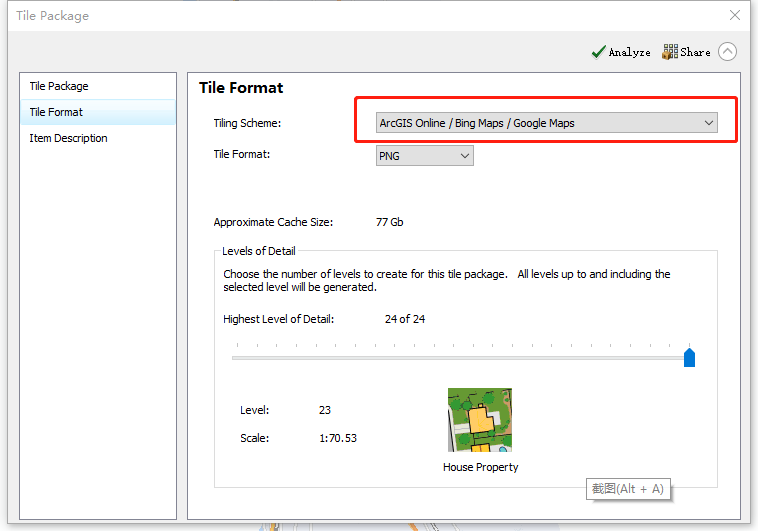This screenshot has height=531, width=758.
Task: Click the 'Highest Level of Detail:' label
Action: tap(278, 319)
